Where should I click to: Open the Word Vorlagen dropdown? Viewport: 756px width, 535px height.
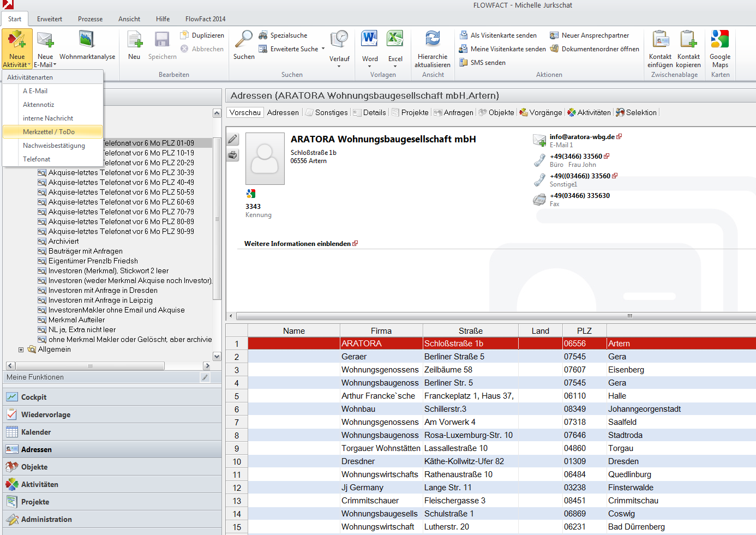coord(369,67)
